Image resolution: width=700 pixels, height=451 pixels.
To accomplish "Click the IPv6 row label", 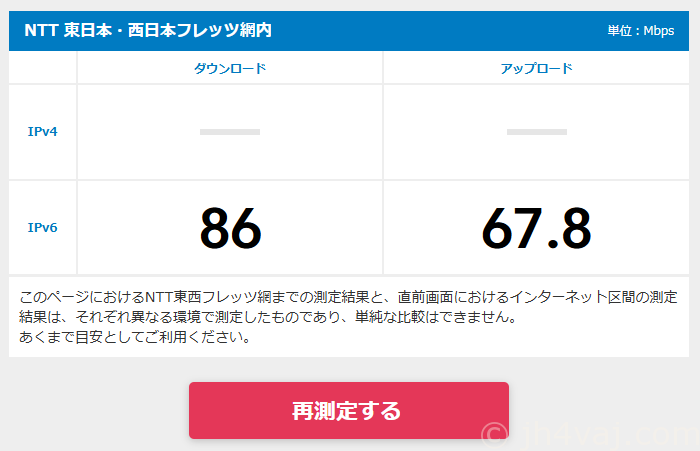I will point(42,228).
